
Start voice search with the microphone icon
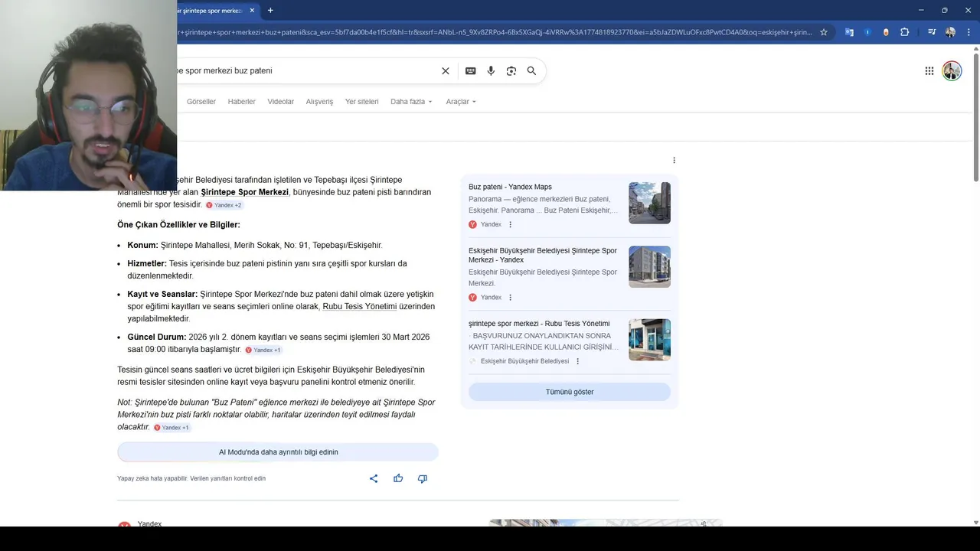click(491, 70)
